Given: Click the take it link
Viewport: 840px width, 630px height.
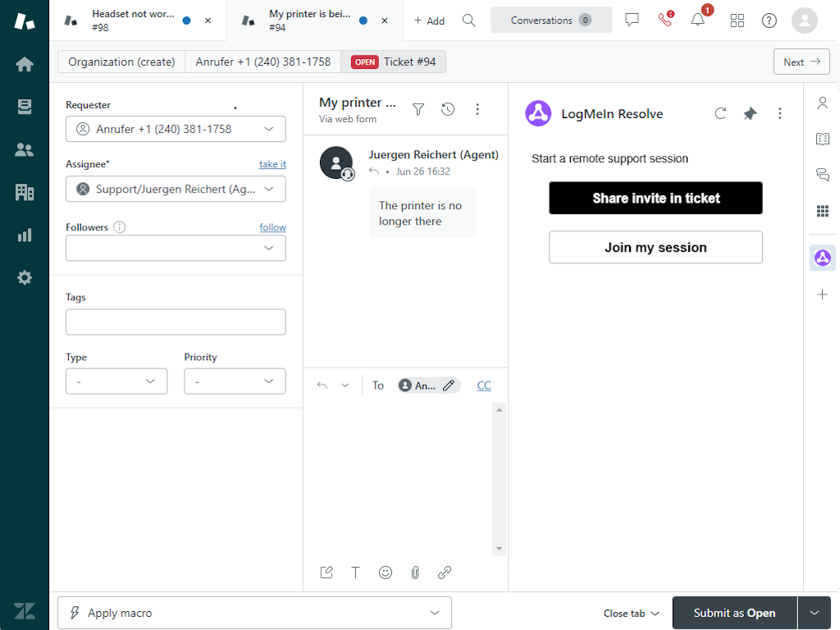Looking at the screenshot, I should (272, 164).
